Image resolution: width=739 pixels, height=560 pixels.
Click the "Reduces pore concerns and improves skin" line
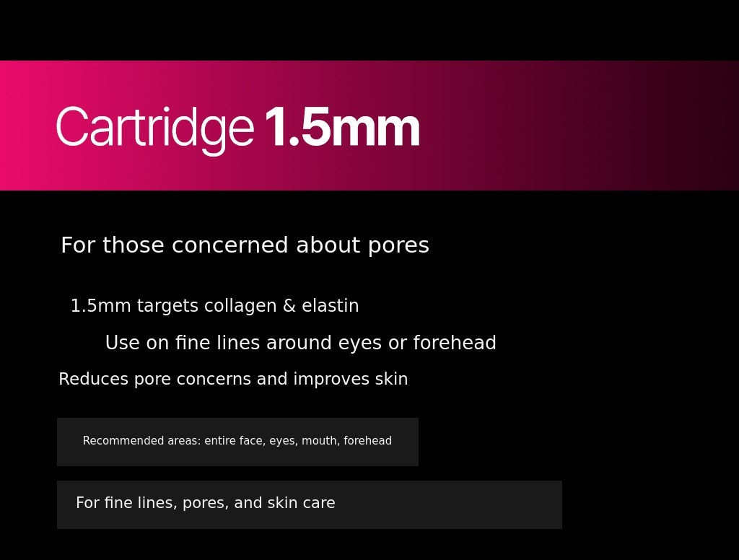tap(233, 380)
